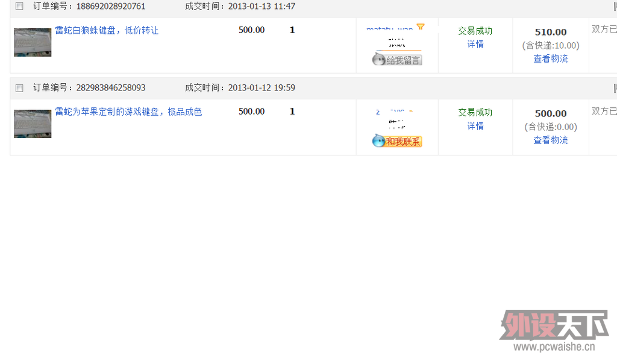Tick checkbox for order 188692028920761
This screenshot has height=364, width=617.
(x=19, y=6)
